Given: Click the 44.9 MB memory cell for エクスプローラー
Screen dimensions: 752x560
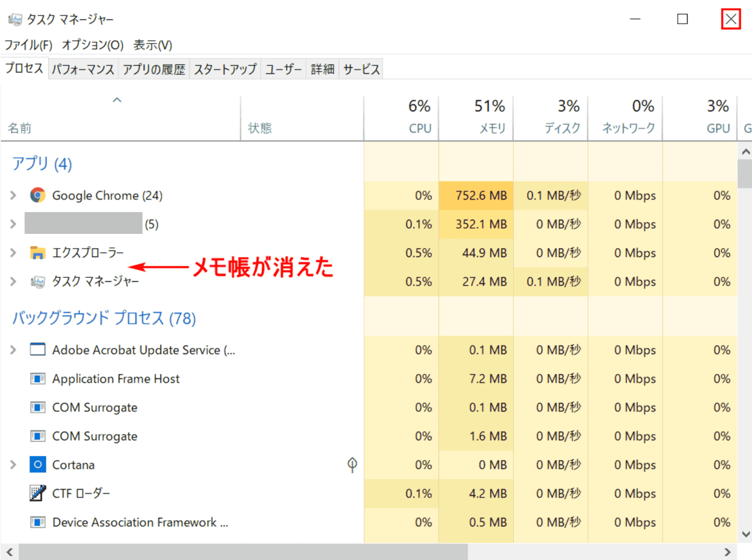Looking at the screenshot, I should pyautogui.click(x=476, y=253).
